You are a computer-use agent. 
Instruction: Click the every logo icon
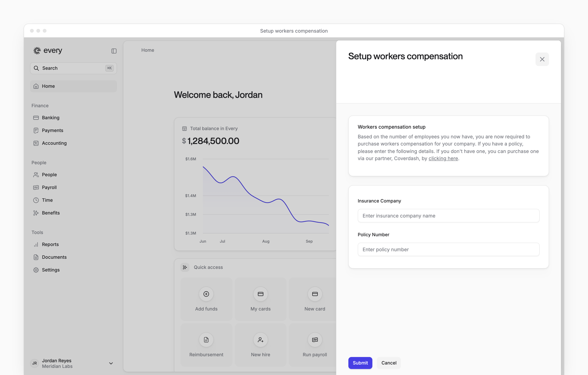[x=37, y=51]
